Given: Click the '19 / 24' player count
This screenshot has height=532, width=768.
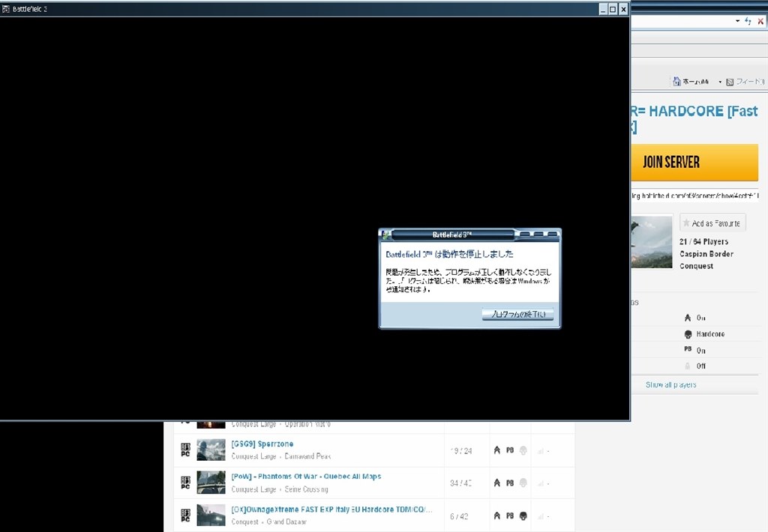Looking at the screenshot, I should click(461, 451).
